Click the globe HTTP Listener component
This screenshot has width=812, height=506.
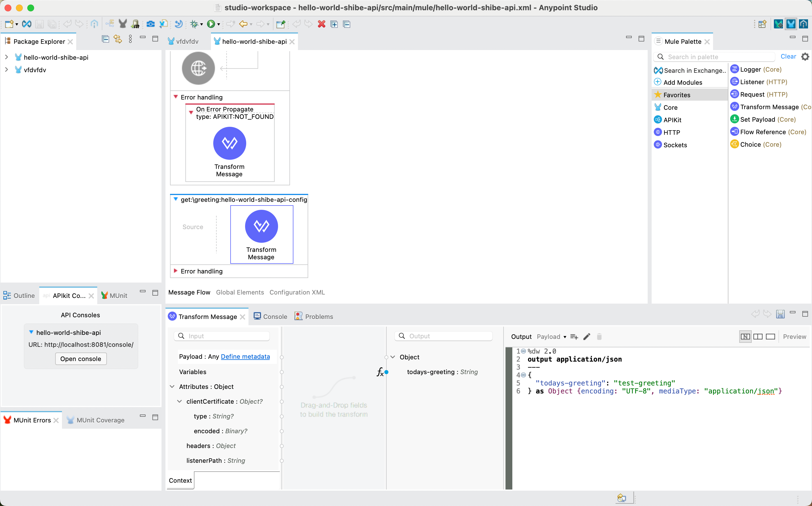198,68
